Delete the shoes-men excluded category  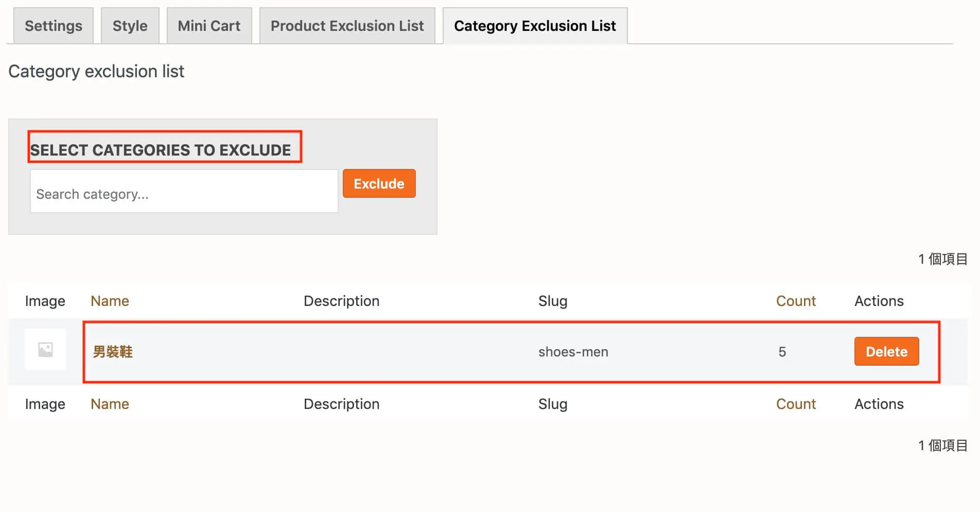(886, 351)
